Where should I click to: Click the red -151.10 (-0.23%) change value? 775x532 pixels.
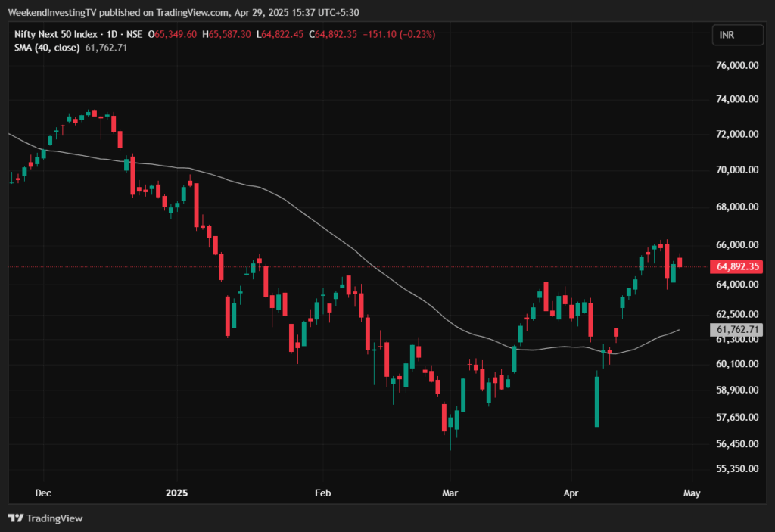[400, 35]
